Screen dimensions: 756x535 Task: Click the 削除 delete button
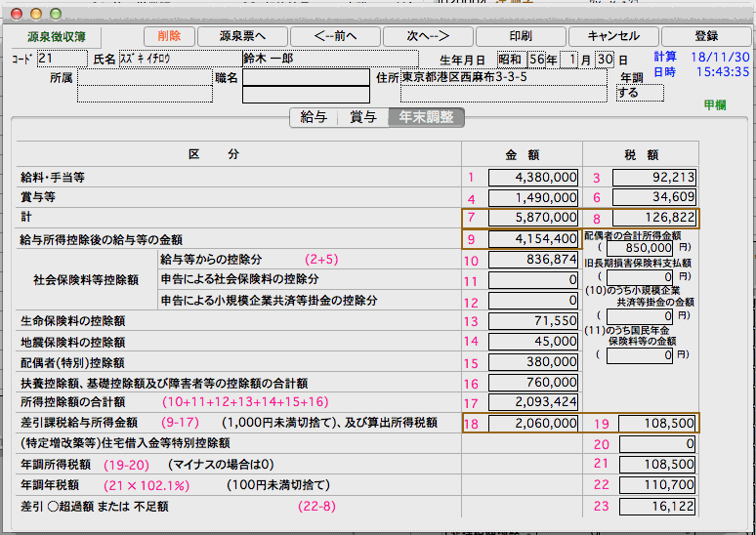pos(168,36)
